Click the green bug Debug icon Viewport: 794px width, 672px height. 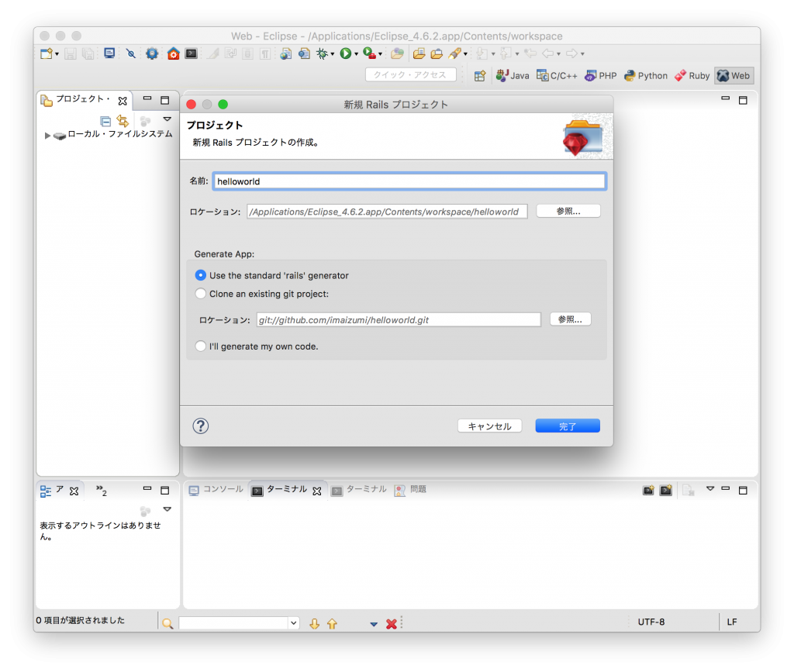coord(322,53)
